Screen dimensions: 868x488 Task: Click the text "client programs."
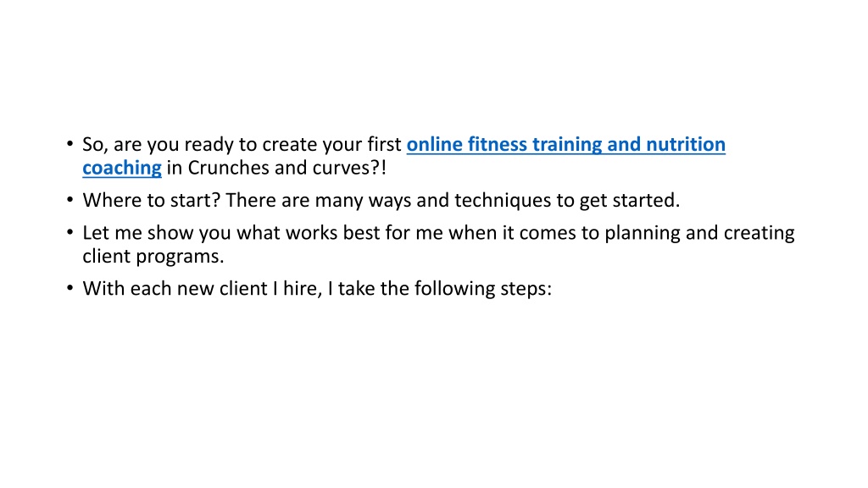(153, 256)
